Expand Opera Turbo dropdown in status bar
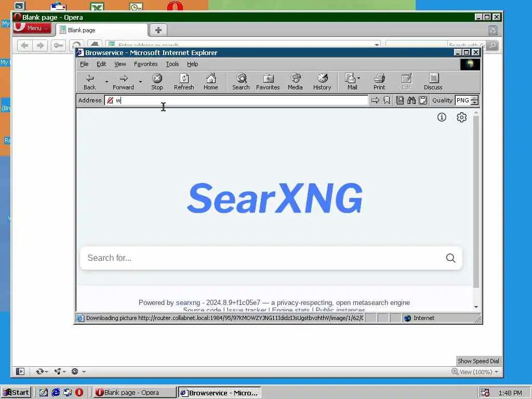Viewport: 532px width, 399px height. (84, 371)
